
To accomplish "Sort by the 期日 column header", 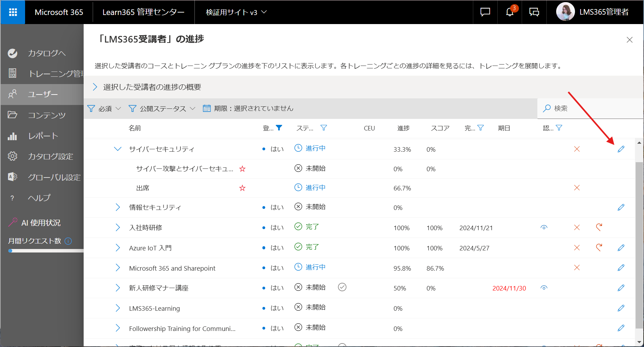I will pyautogui.click(x=504, y=128).
